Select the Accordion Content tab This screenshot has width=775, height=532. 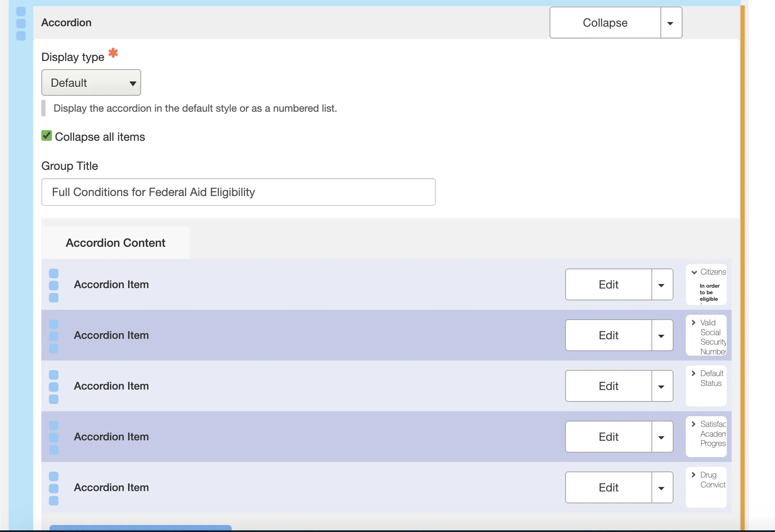point(115,243)
